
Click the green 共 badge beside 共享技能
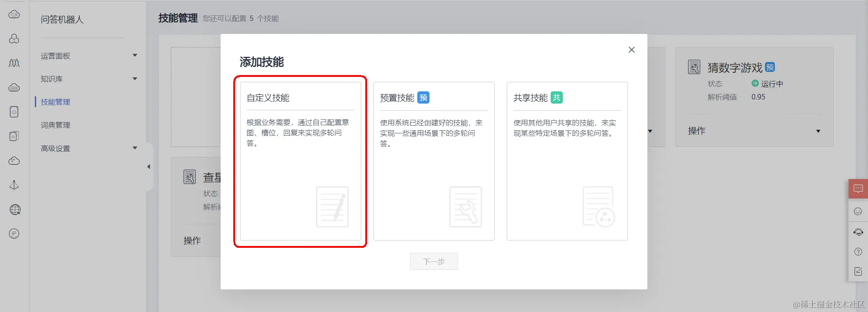[557, 98]
